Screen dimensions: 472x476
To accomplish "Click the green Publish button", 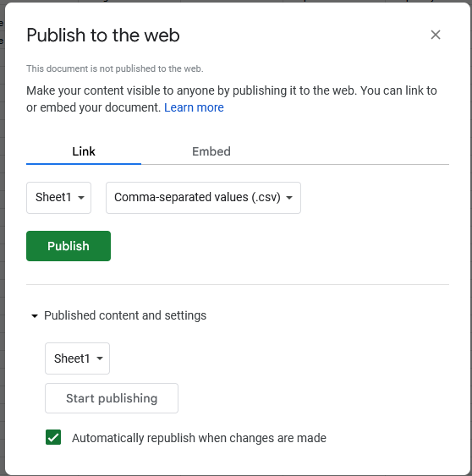I will click(x=69, y=246).
